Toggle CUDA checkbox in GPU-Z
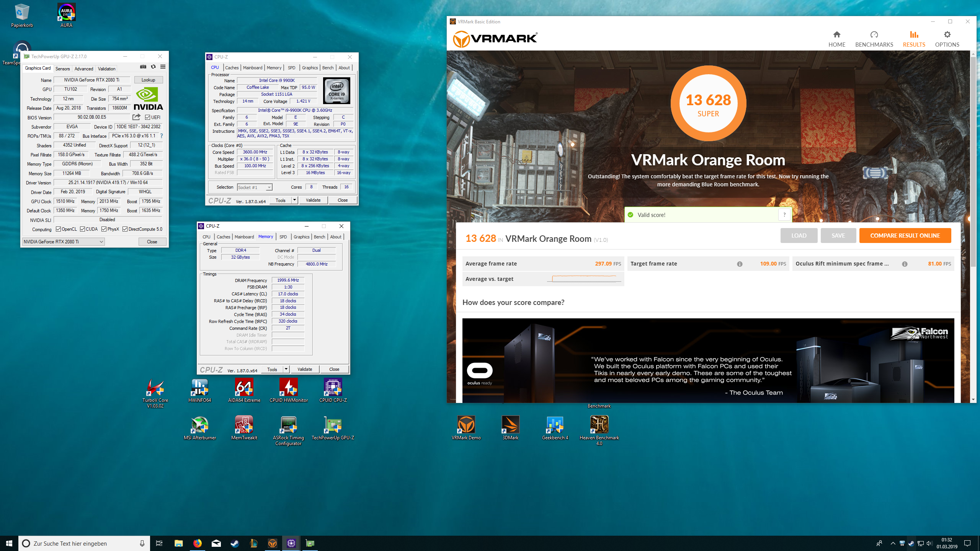Viewport: 980px width, 551px height. [82, 229]
